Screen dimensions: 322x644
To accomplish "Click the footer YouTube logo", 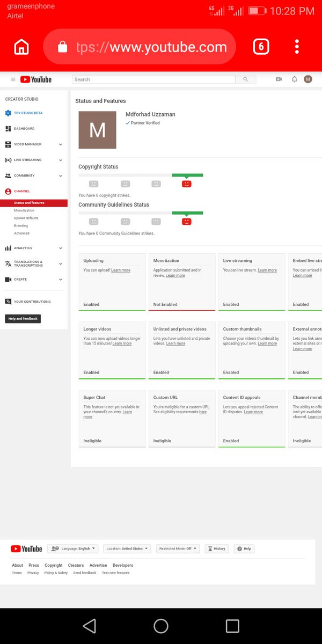I will pos(26,548).
